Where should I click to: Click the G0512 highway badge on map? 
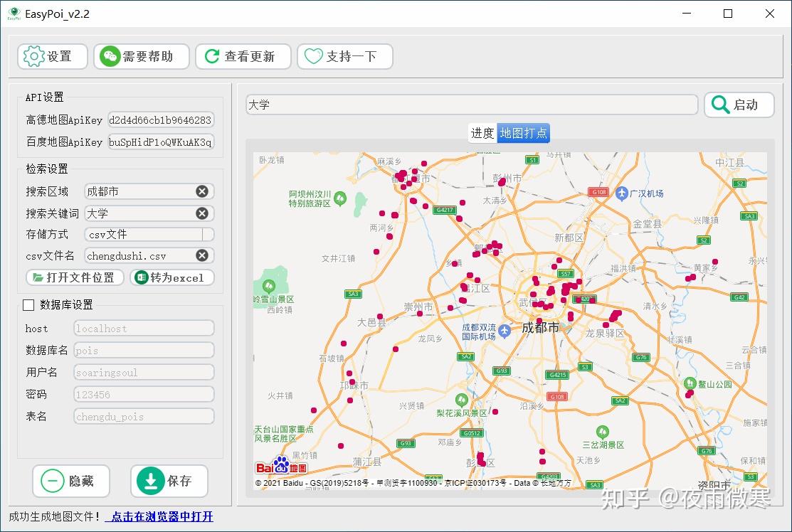pyautogui.click(x=472, y=432)
